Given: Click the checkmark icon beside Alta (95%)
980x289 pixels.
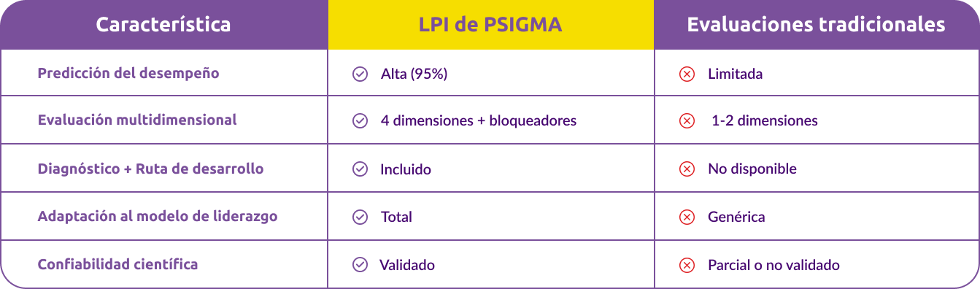Looking at the screenshot, I should coord(360,74).
